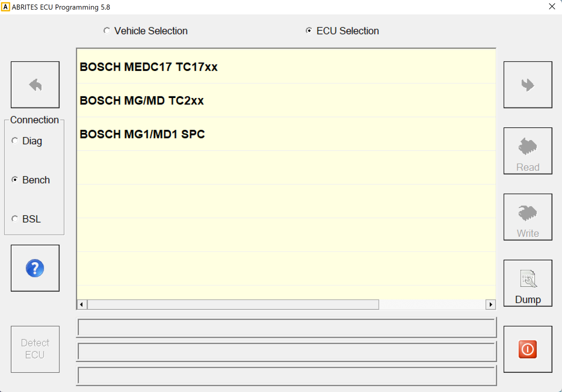Choose the BSL connection mode
This screenshot has height=392, width=562.
point(15,219)
